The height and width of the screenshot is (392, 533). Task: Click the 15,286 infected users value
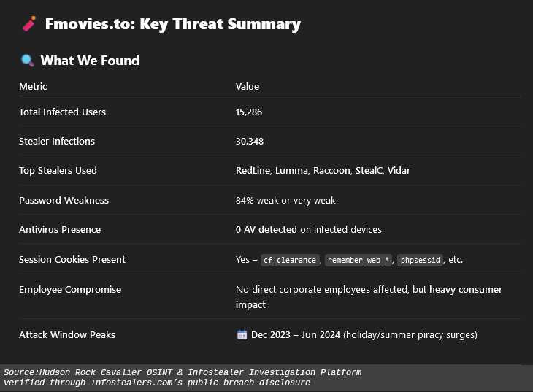(x=249, y=112)
